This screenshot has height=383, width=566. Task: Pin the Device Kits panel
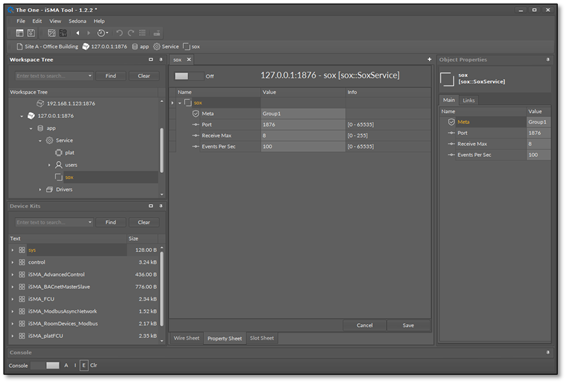pyautogui.click(x=161, y=206)
